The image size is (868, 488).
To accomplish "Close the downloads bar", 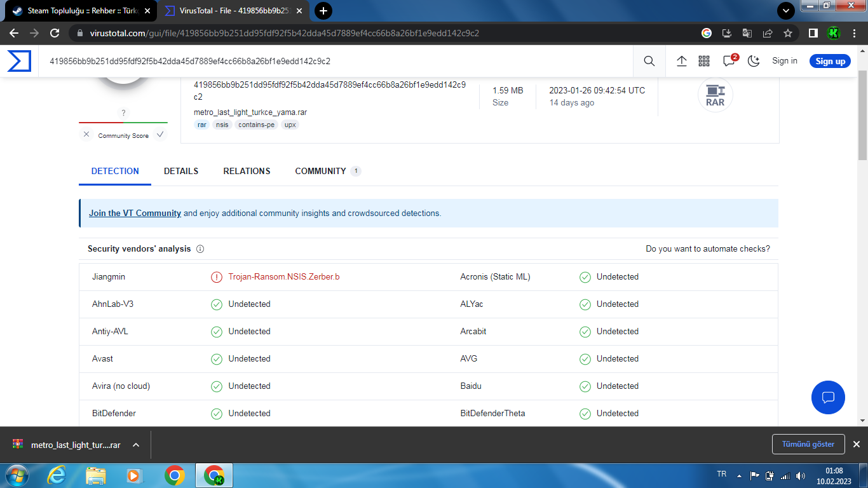I will pos(857,444).
